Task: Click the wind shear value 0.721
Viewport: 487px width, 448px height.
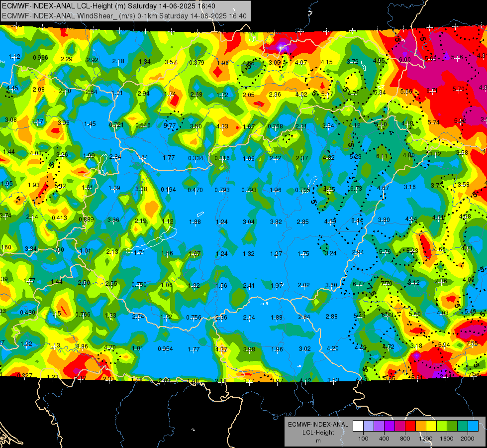Action: click(116, 125)
